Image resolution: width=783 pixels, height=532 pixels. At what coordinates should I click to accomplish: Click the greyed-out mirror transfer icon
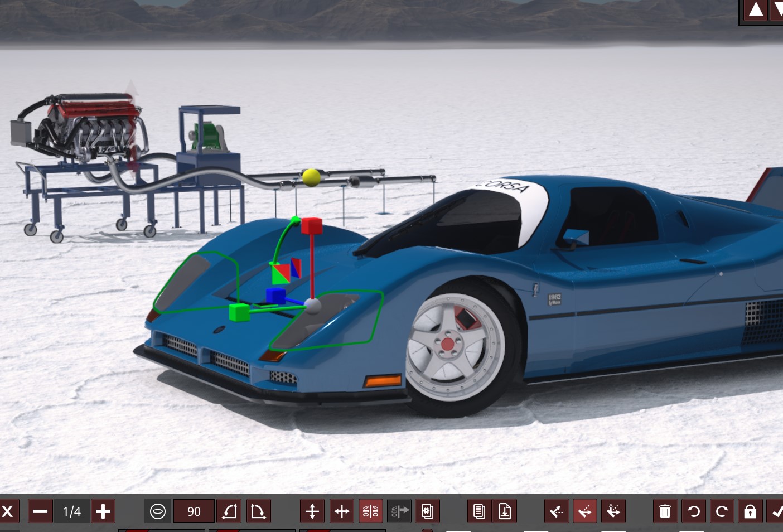coord(399,511)
